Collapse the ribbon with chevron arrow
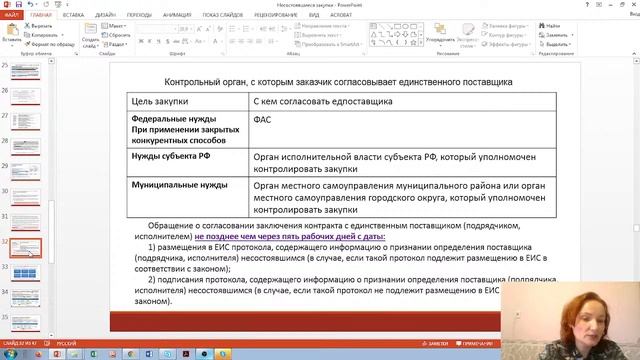640x360 pixels. pyautogui.click(x=634, y=53)
